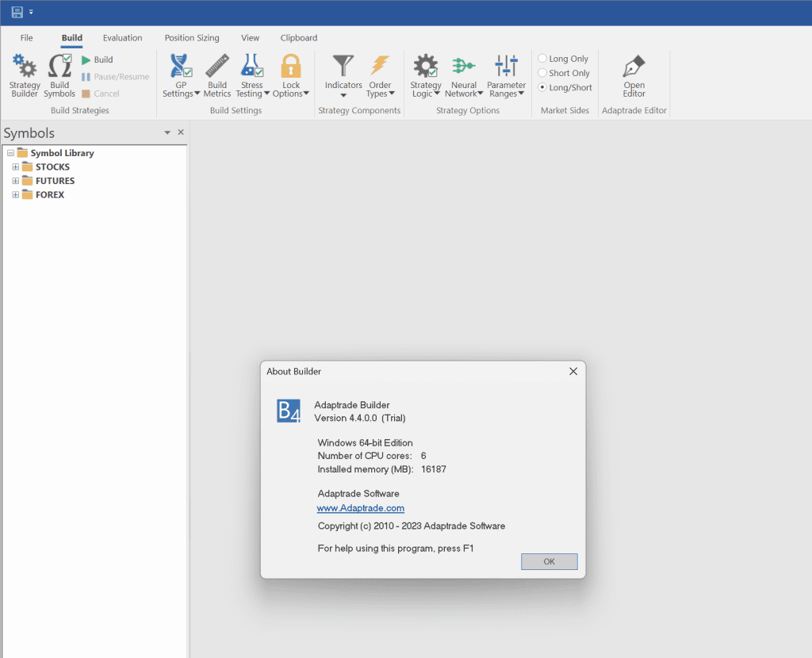Click the Pause/Resume ribbon item
Viewport: 812px width, 658px height.
(115, 77)
